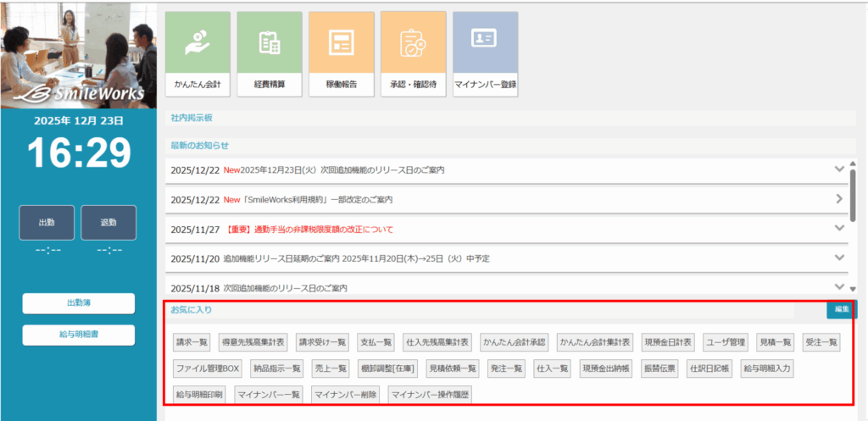Screen dimensions: 868x421
Task: Go to マイナンバー操作履歴 shortcut
Action: point(431,394)
